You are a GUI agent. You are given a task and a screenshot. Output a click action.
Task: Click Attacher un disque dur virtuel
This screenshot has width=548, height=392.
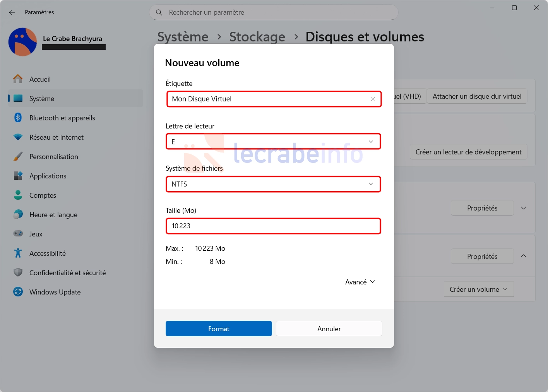477,96
